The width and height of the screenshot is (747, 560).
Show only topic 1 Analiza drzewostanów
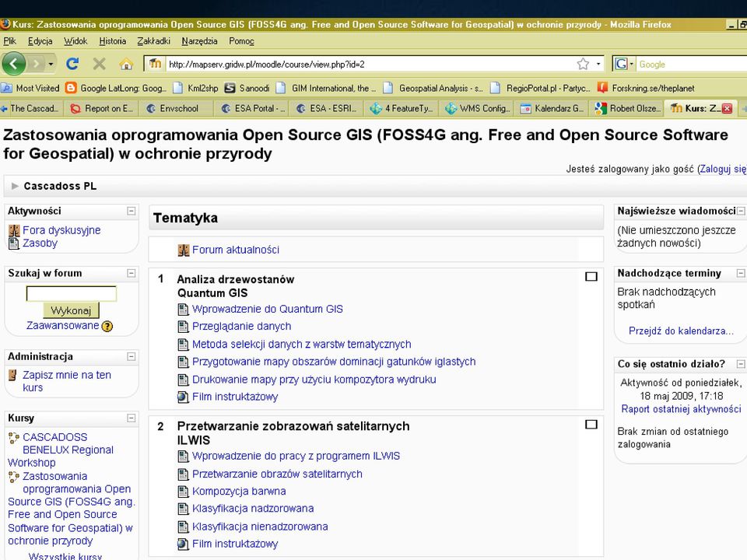click(591, 277)
